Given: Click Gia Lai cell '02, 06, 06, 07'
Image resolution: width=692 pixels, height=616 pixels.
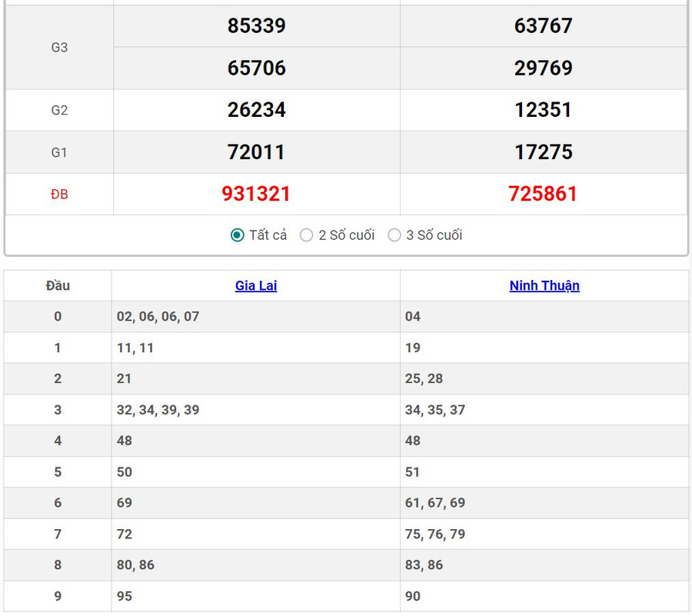Looking at the screenshot, I should (x=158, y=316).
